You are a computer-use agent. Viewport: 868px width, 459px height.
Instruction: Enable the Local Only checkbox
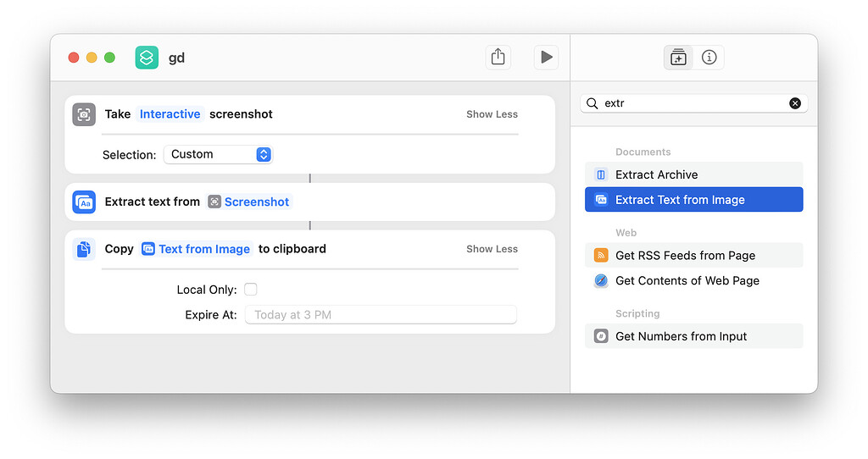pyautogui.click(x=250, y=290)
